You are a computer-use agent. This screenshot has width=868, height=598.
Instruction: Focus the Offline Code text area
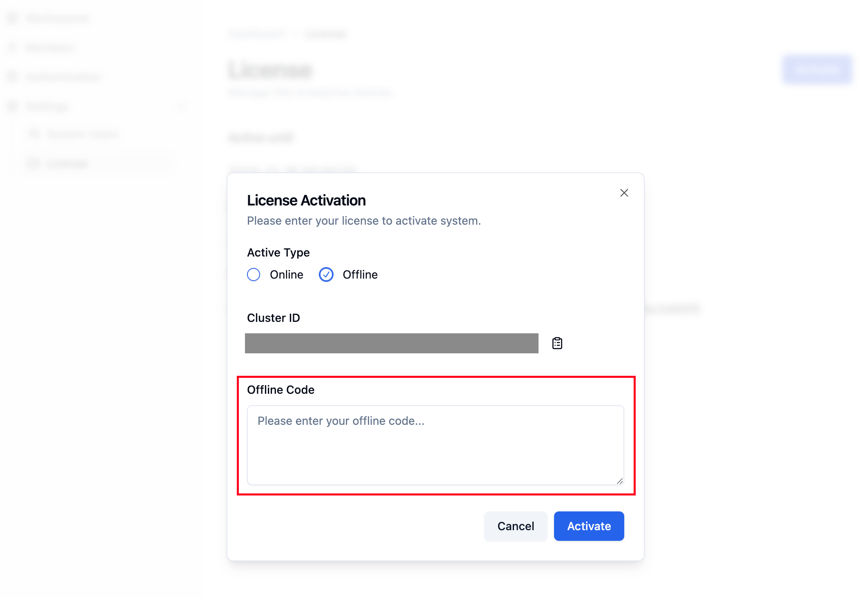coord(435,445)
